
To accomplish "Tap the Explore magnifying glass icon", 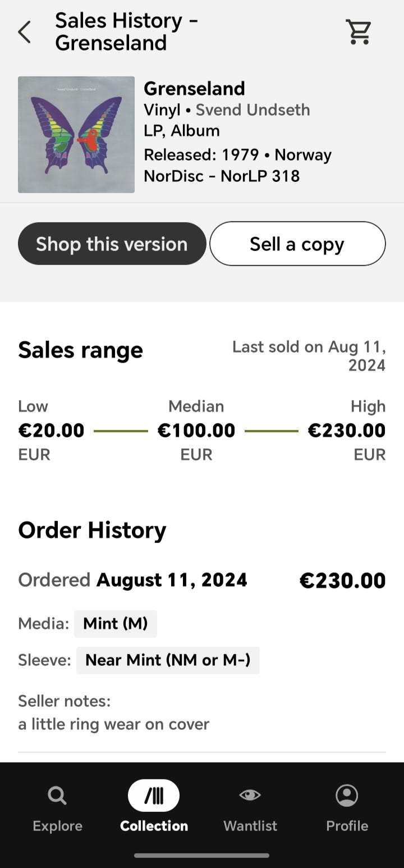I will 57,795.
